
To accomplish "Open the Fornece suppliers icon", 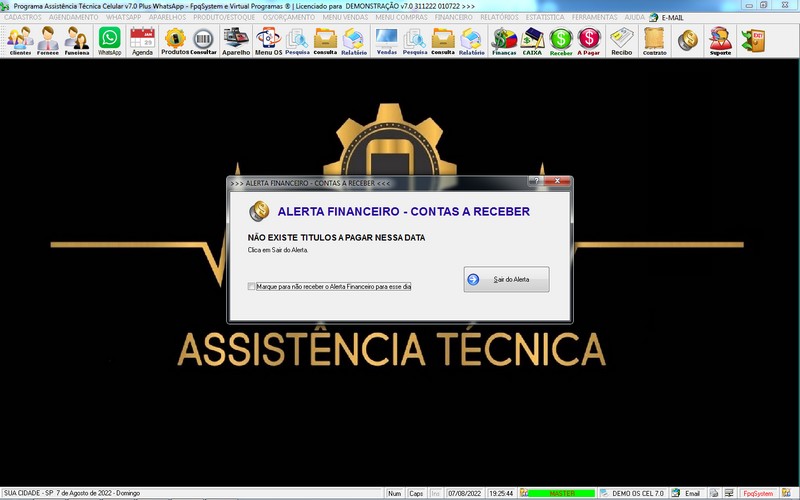I will click(x=47, y=41).
